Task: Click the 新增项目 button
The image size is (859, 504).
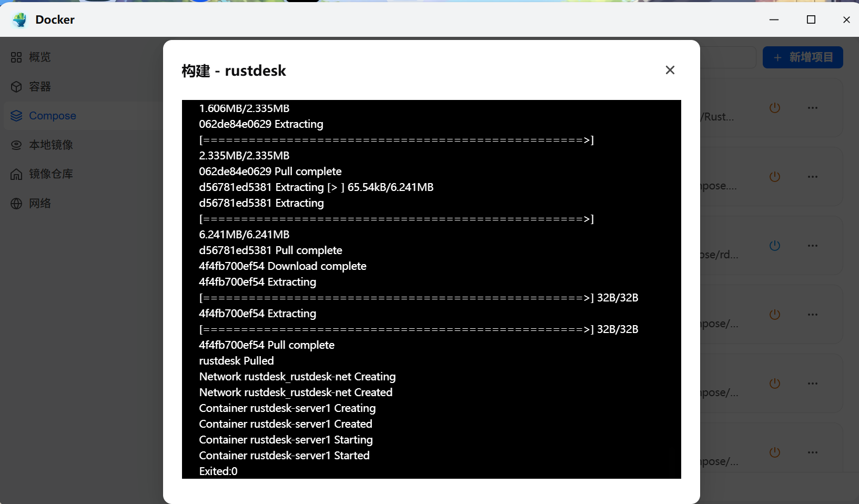Action: point(802,57)
